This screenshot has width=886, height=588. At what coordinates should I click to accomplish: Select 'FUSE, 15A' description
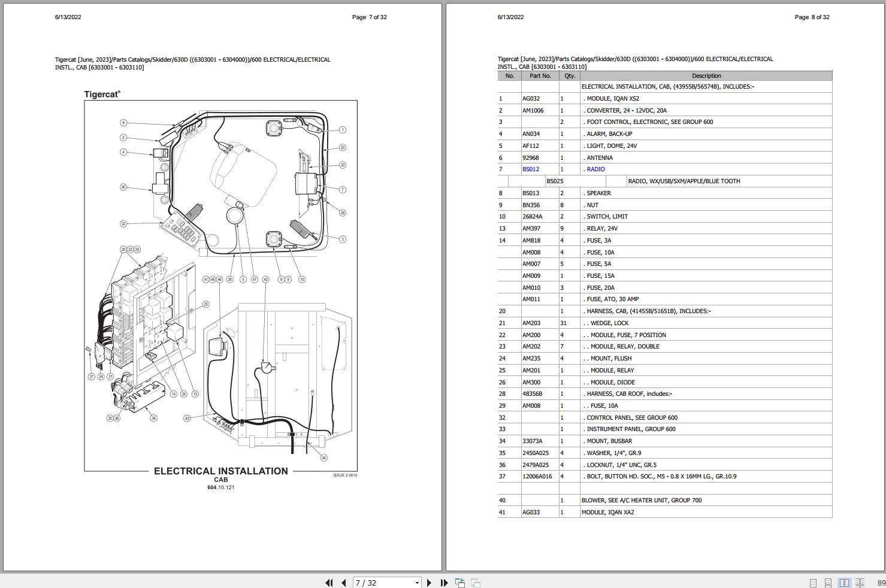coord(601,276)
